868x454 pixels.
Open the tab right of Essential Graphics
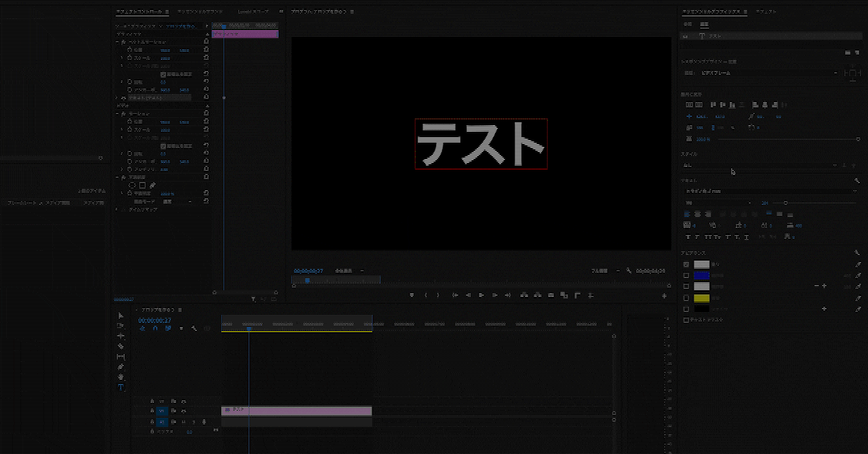click(766, 12)
